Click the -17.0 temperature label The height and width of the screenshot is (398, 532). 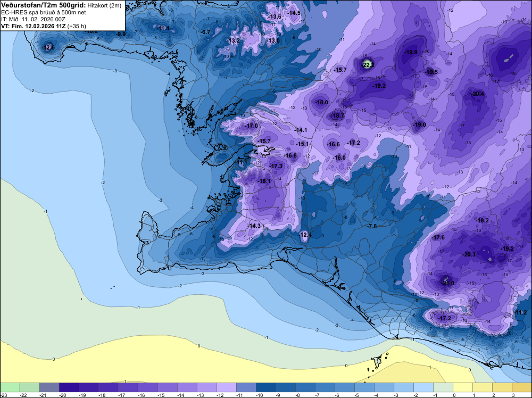(x=252, y=126)
